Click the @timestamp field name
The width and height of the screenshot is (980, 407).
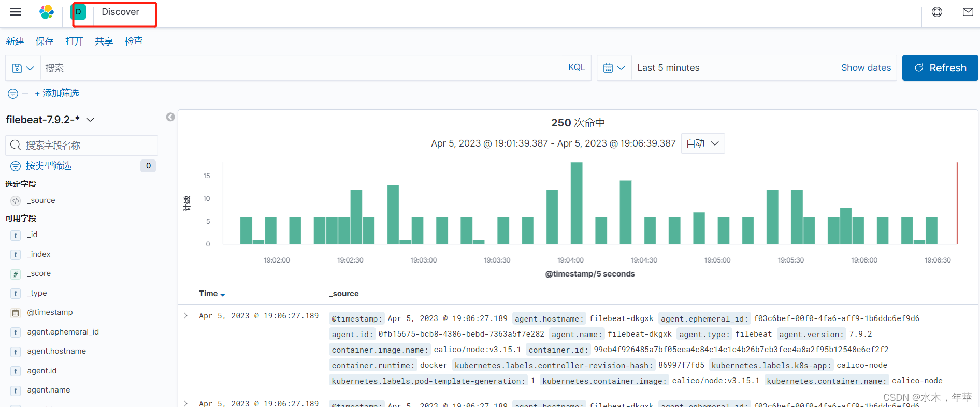coord(50,312)
